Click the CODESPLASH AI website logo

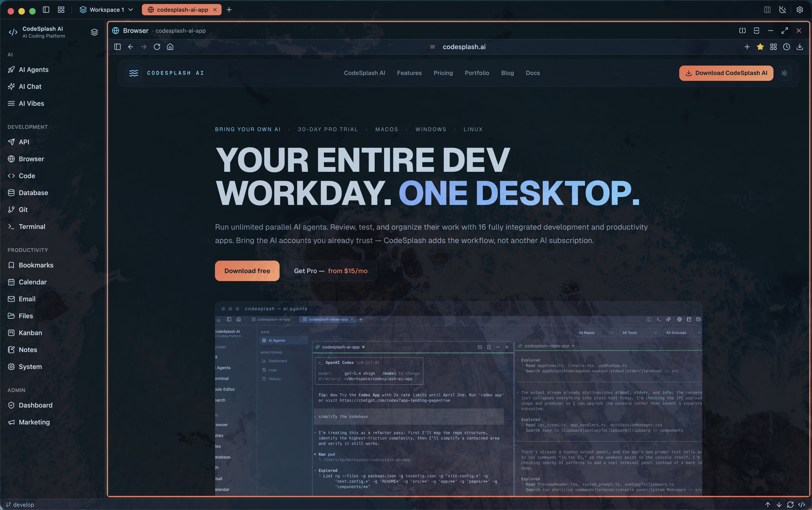165,73
